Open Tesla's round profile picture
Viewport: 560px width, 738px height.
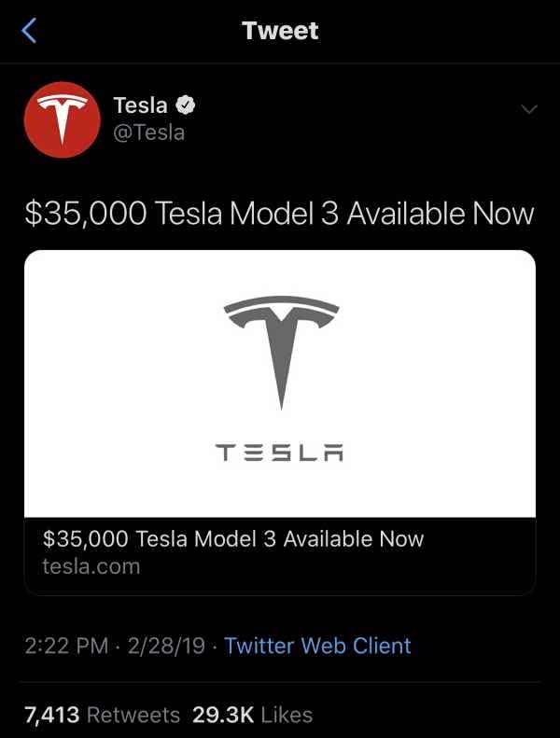pos(62,119)
